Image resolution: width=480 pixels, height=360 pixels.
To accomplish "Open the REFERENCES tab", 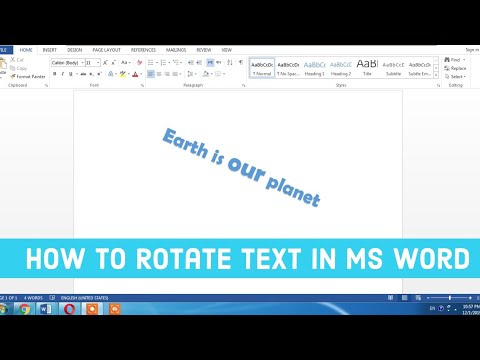I will coord(143,50).
